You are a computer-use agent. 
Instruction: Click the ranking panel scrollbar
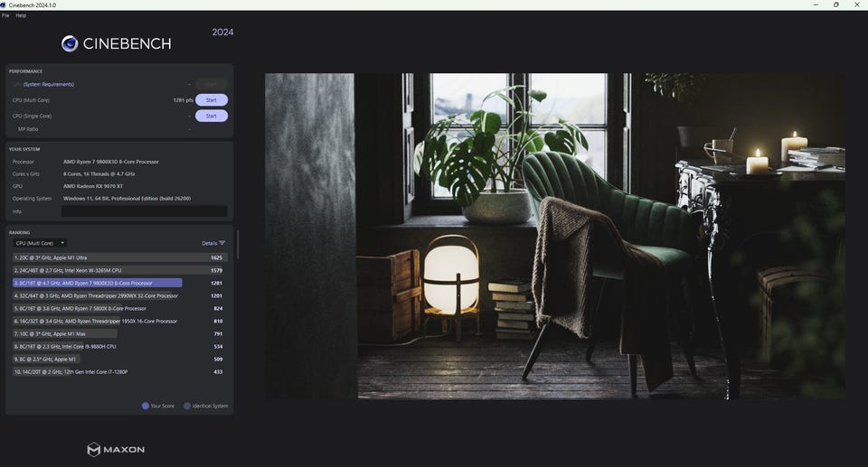[x=238, y=245]
